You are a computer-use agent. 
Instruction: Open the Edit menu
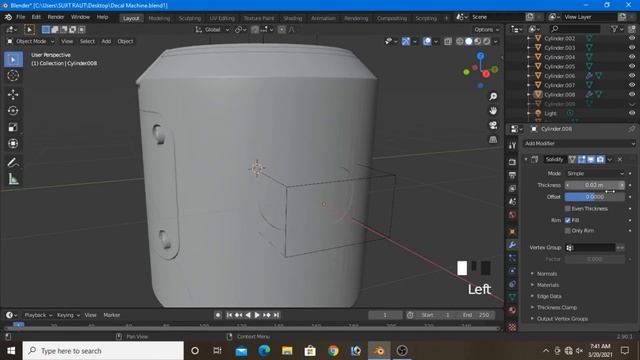tap(36, 17)
